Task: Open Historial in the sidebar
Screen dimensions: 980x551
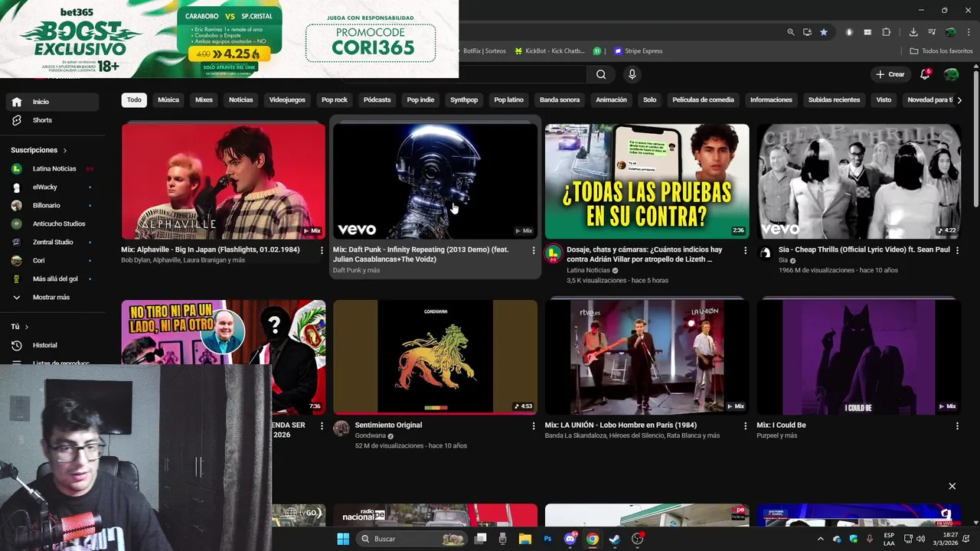Action: [x=51, y=345]
